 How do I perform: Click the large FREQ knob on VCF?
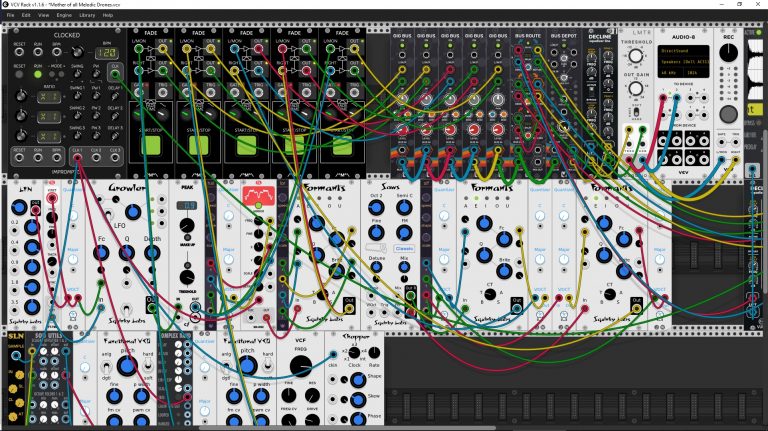[301, 366]
